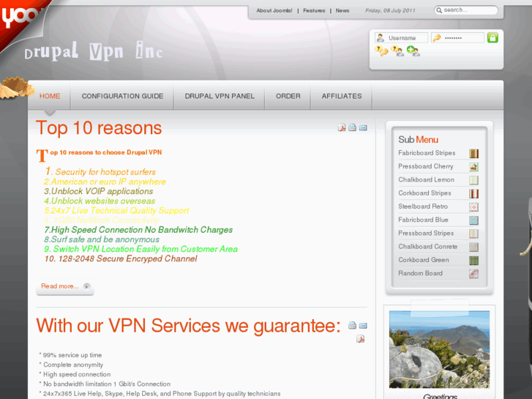Focus the search... input box
This screenshot has height=399, width=532.
(466, 10)
